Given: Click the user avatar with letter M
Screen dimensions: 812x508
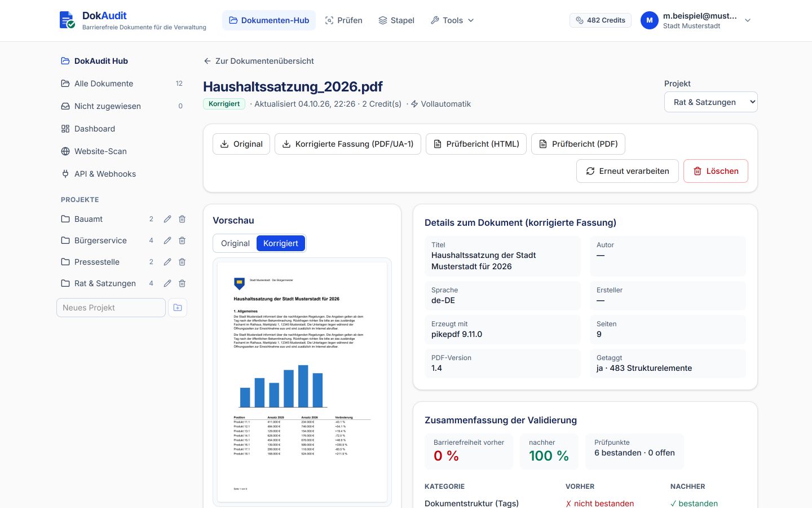Looking at the screenshot, I should coord(650,20).
